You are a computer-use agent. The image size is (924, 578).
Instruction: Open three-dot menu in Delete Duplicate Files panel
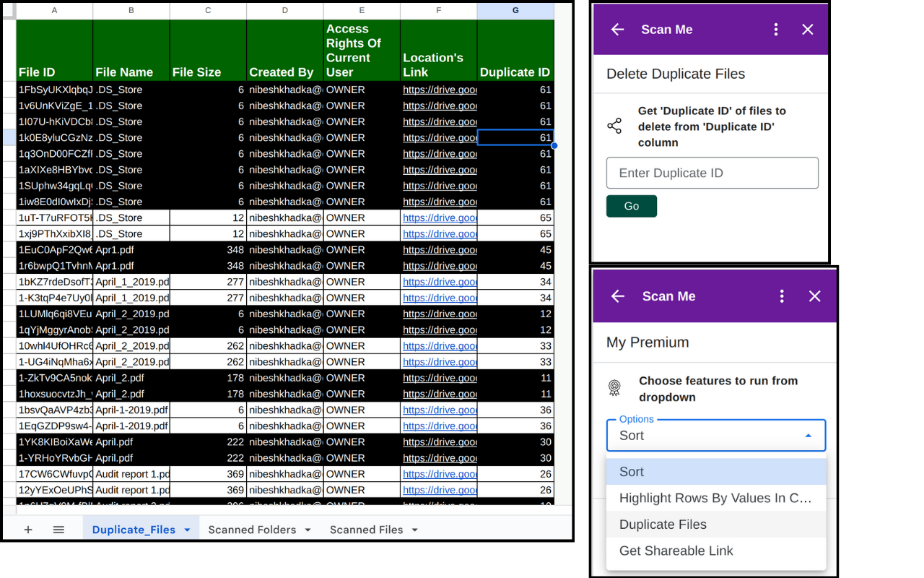click(776, 30)
